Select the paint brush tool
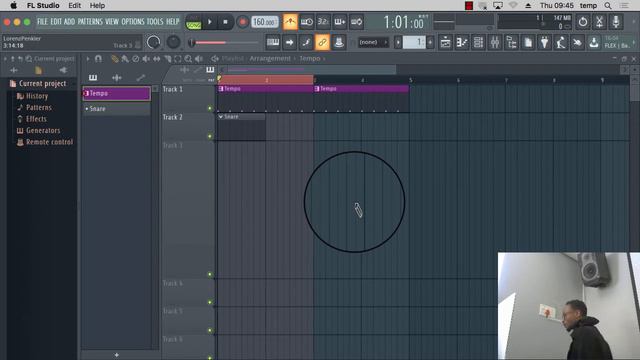Viewport: 640px width, 360px height. pyautogui.click(x=125, y=59)
